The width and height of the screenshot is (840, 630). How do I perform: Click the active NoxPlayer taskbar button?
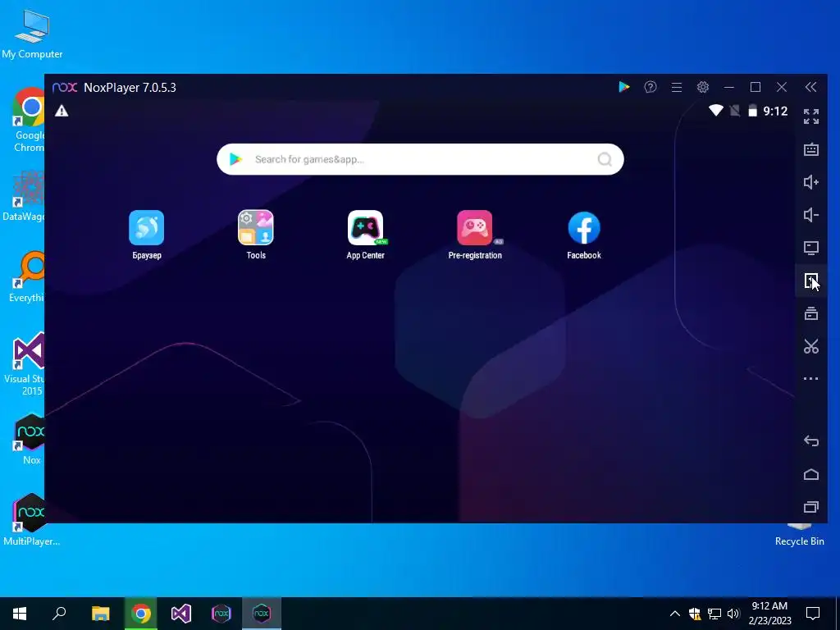pyautogui.click(x=262, y=614)
